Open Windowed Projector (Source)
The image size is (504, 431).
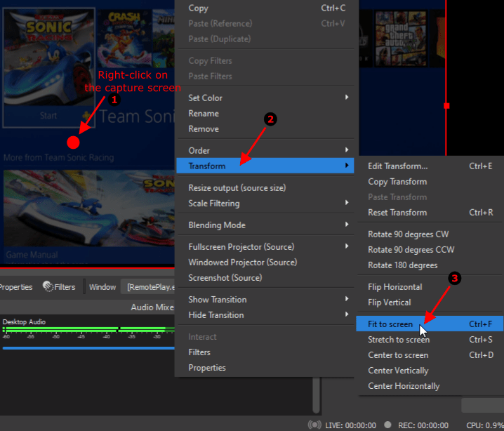(x=265, y=263)
